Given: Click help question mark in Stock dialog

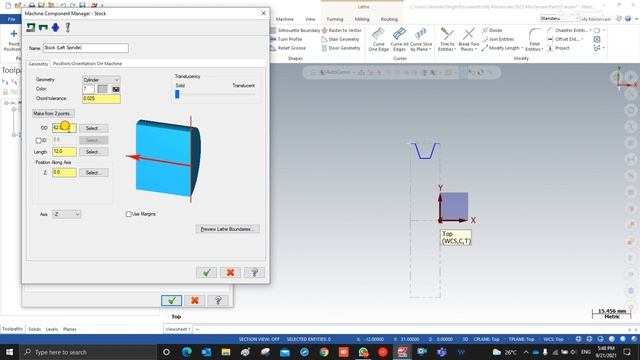Looking at the screenshot, I should click(x=254, y=273).
